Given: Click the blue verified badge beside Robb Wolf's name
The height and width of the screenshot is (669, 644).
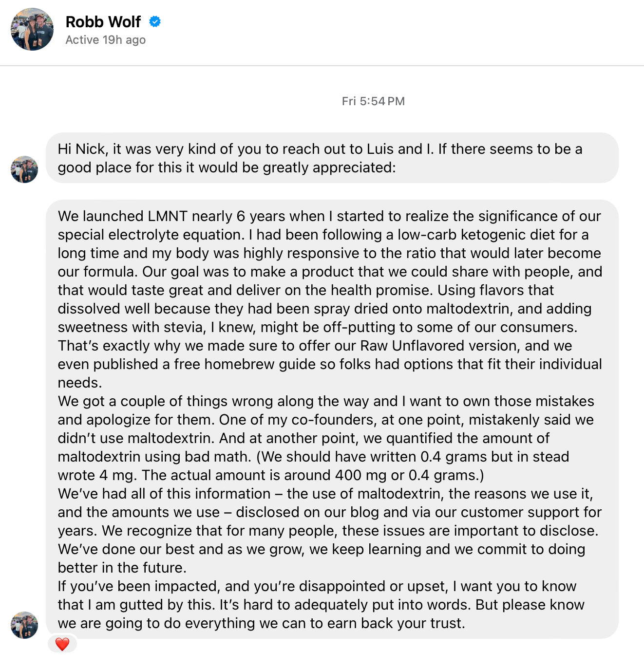Looking at the screenshot, I should click(155, 21).
